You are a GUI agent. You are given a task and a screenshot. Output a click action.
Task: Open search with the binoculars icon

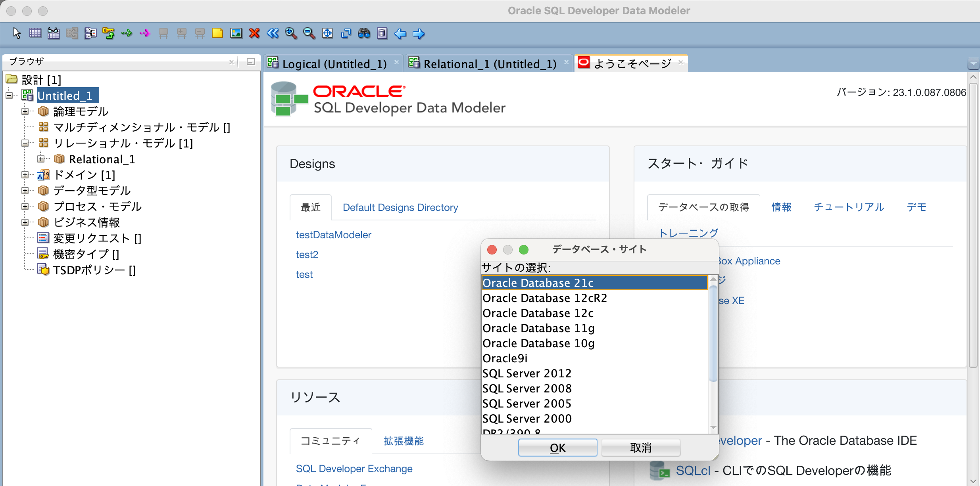pyautogui.click(x=365, y=34)
